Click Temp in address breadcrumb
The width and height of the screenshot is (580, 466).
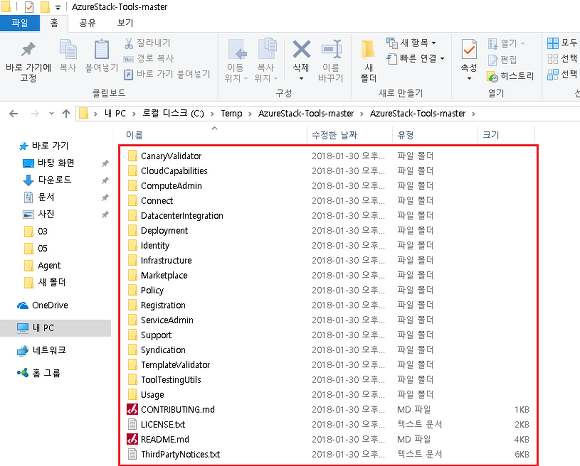pyautogui.click(x=232, y=114)
